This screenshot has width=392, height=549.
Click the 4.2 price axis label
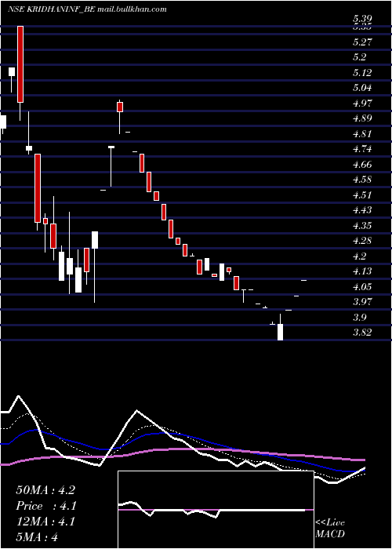tap(360, 256)
